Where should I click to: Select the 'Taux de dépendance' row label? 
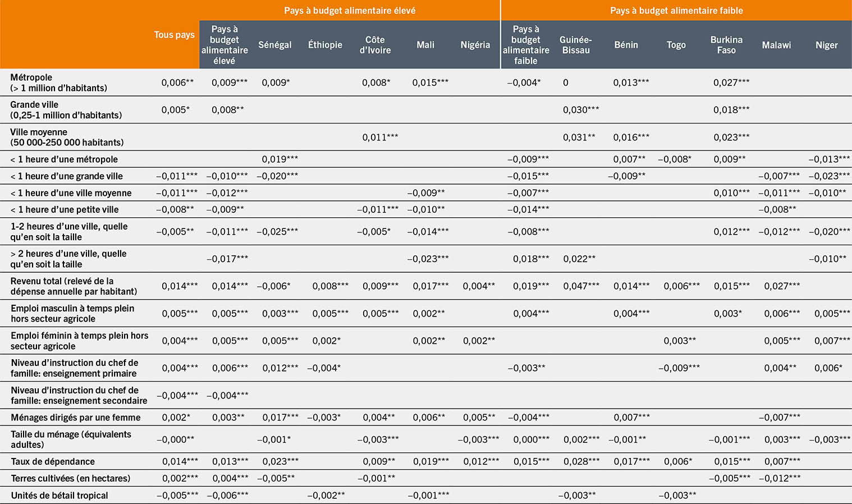tap(53, 461)
